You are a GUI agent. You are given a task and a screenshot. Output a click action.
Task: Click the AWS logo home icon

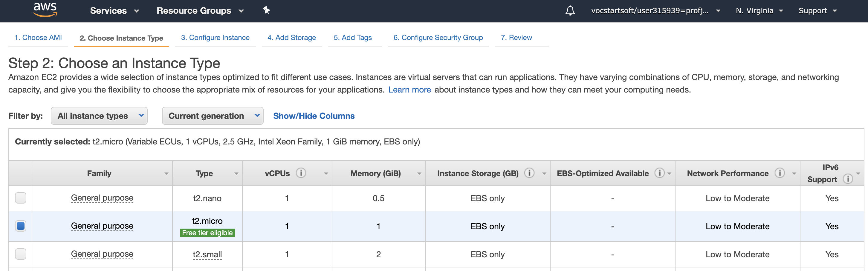[x=45, y=10]
